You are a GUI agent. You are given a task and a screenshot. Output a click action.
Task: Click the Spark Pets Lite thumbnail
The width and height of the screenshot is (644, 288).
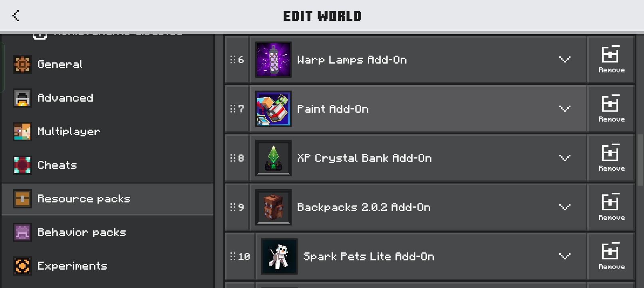[279, 256]
